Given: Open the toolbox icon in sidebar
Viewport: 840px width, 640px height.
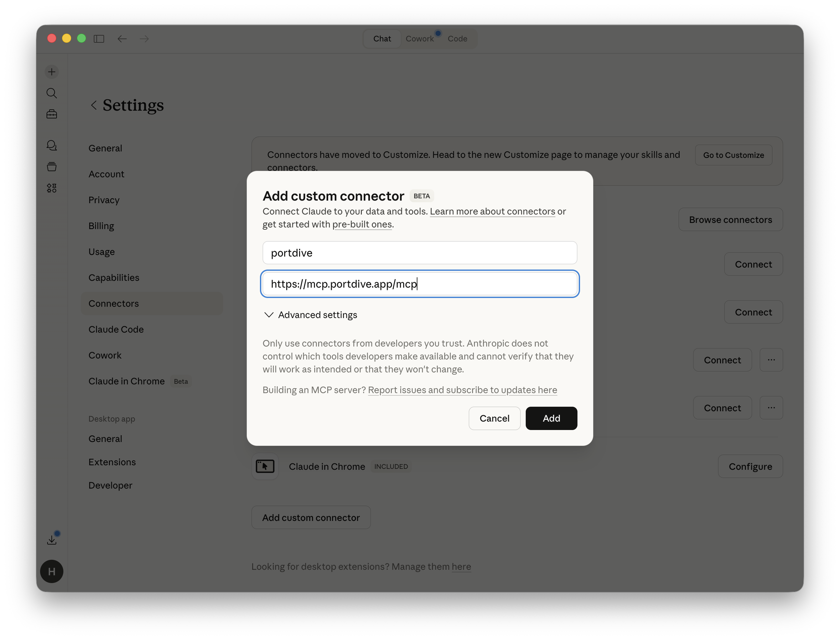Looking at the screenshot, I should click(x=52, y=114).
